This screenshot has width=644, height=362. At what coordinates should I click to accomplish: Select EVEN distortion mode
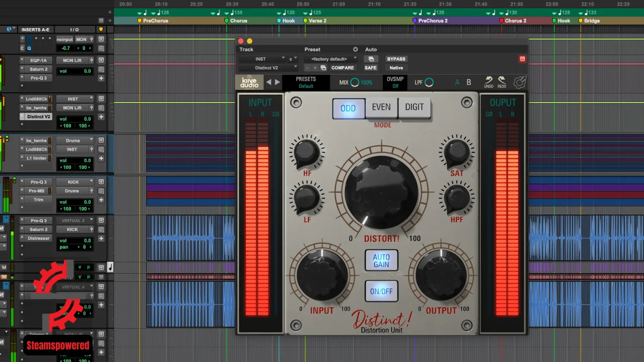click(381, 108)
